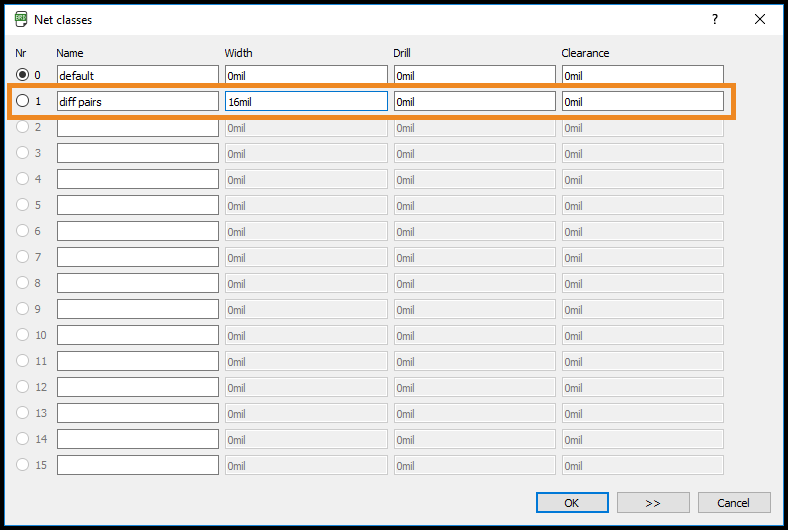
Task: Click Clearance field of default class
Action: [642, 75]
